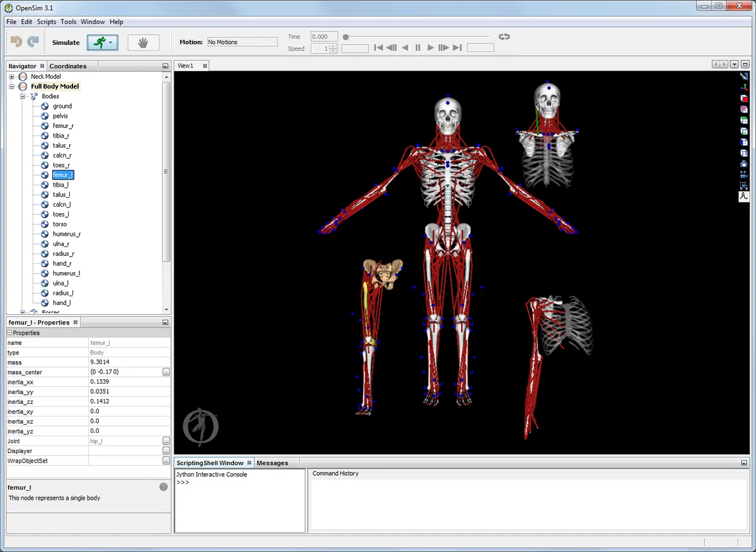Screen dimensions: 756x552
Task: Click the Navigator panel scrollbar down arrow
Action: 166,309
